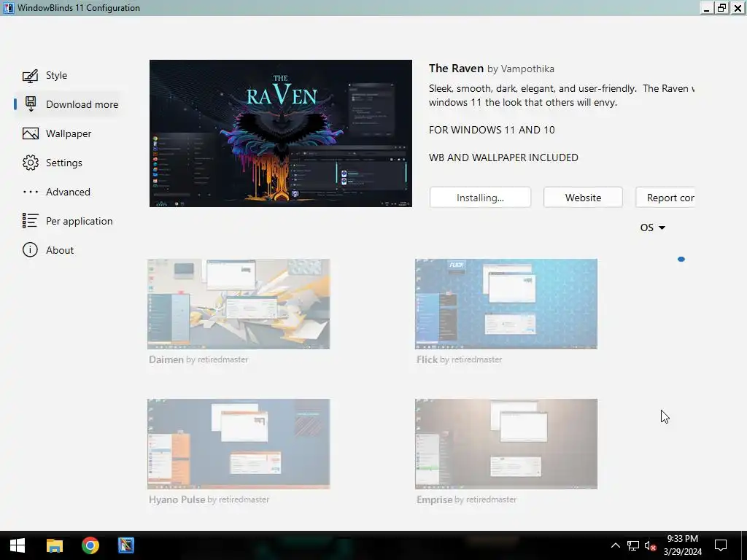Show hidden system tray icons
This screenshot has width=747, height=560.
[616, 545]
